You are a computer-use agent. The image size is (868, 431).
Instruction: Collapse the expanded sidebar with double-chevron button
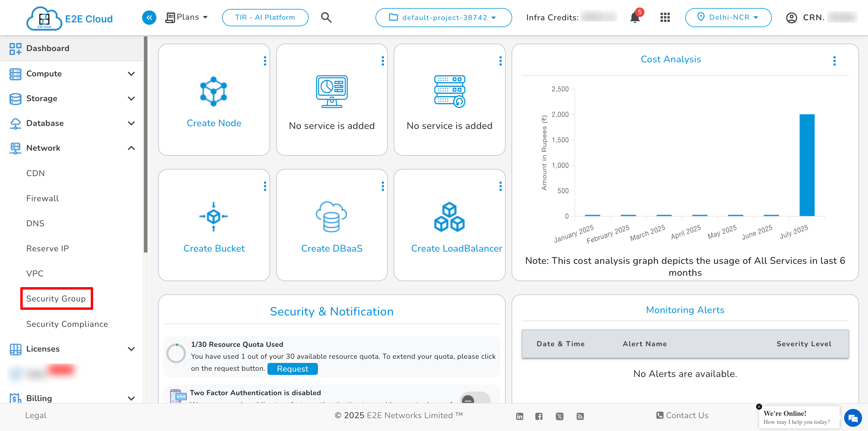[149, 17]
